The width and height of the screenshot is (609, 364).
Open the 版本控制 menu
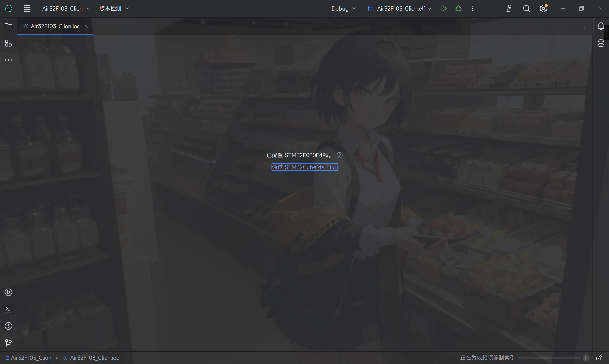point(114,9)
